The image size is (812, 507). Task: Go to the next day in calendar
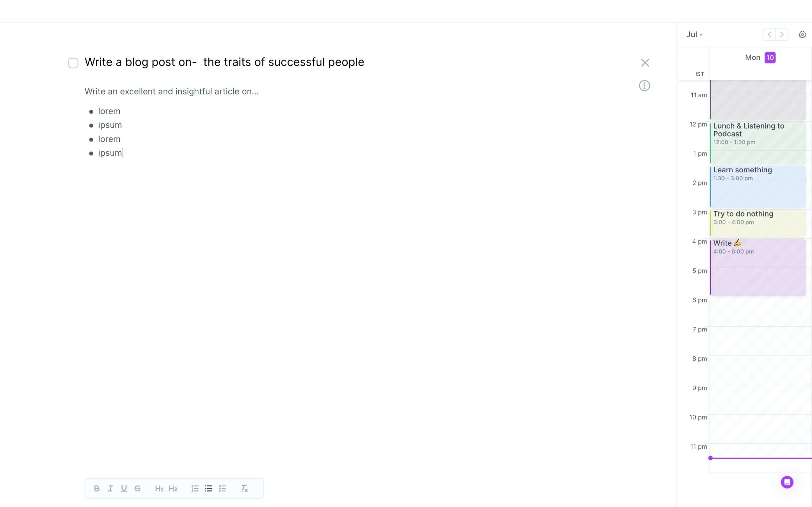click(782, 35)
